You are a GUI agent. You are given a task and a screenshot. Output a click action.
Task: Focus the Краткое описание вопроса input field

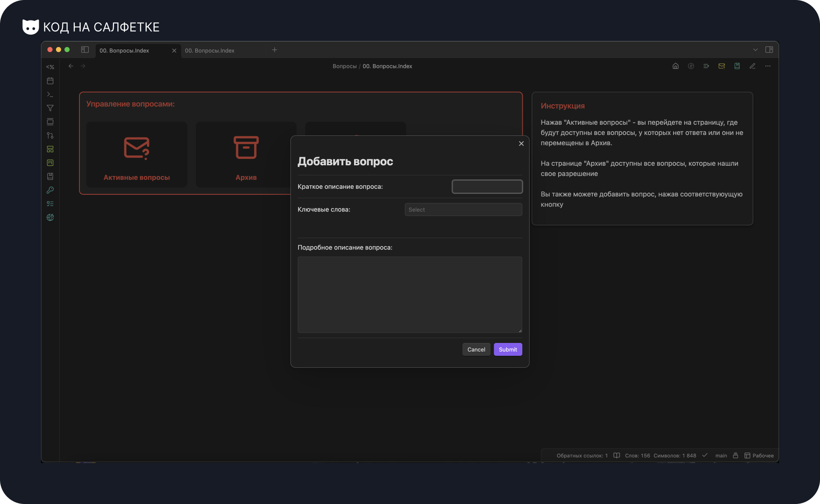click(x=487, y=187)
